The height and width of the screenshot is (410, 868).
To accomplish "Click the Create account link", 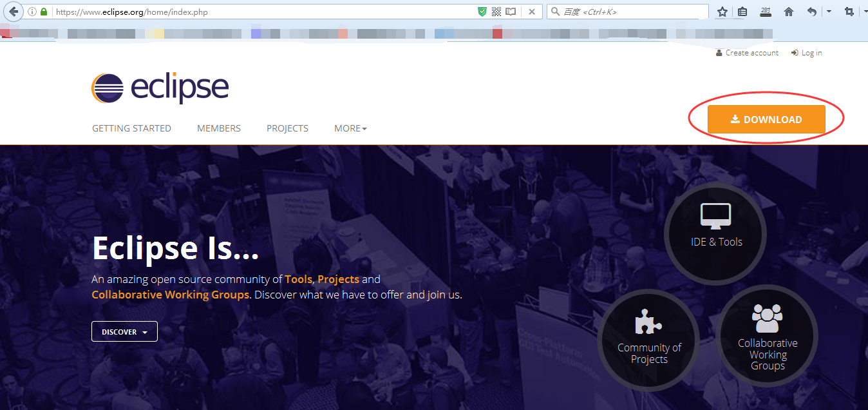I will click(x=747, y=53).
